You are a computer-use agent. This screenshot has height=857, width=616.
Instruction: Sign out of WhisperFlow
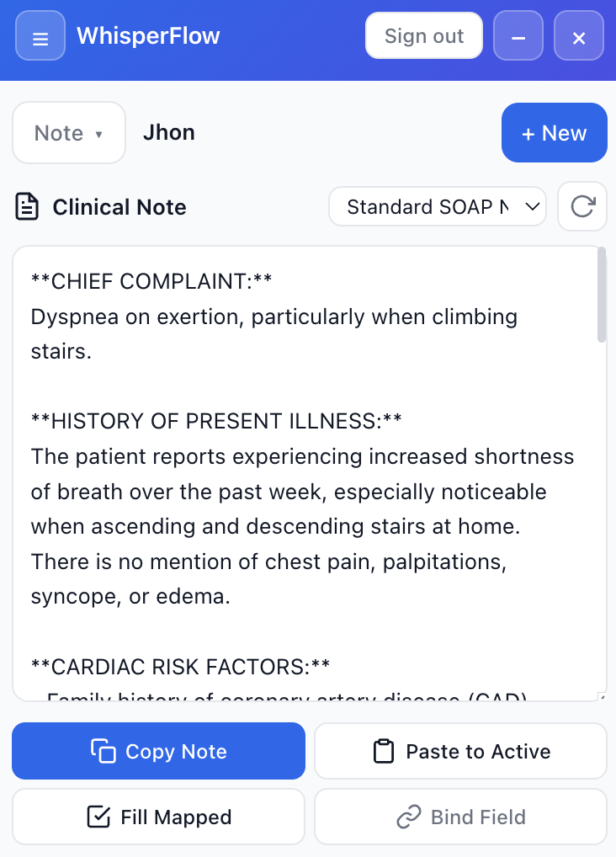coord(423,36)
